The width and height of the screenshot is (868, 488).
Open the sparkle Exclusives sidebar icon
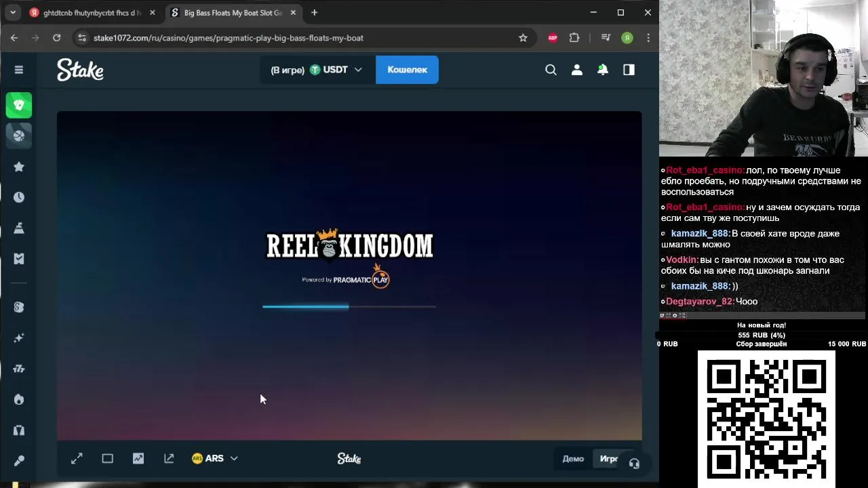click(19, 338)
